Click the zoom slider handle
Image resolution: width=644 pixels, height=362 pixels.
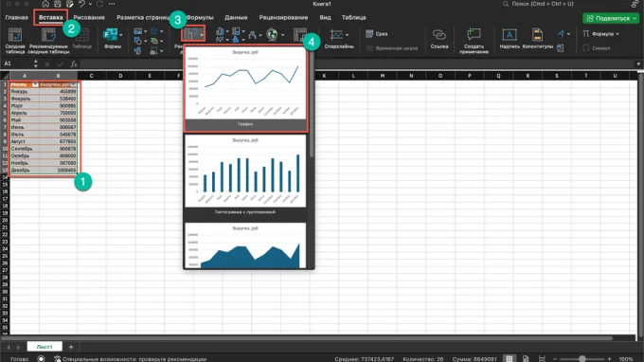pyautogui.click(x=582, y=359)
